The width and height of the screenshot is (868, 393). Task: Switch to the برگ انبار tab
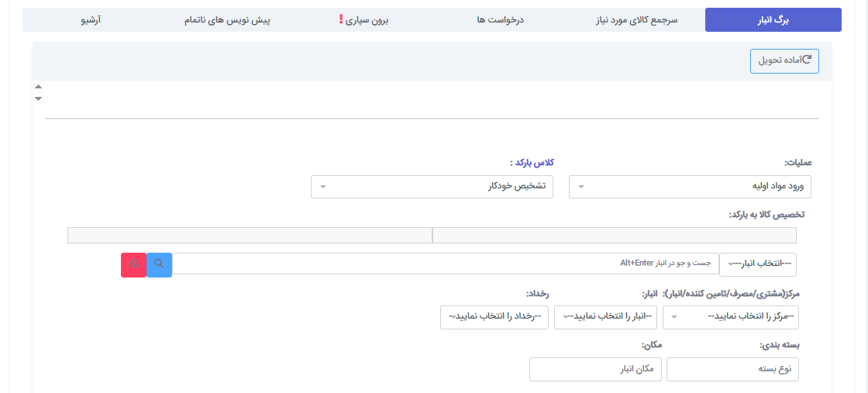click(773, 20)
